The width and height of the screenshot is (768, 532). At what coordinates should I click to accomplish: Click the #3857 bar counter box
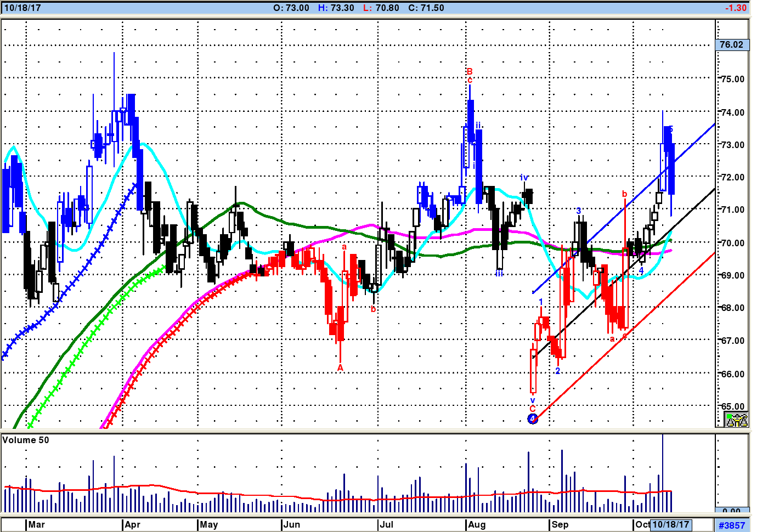[732, 525]
